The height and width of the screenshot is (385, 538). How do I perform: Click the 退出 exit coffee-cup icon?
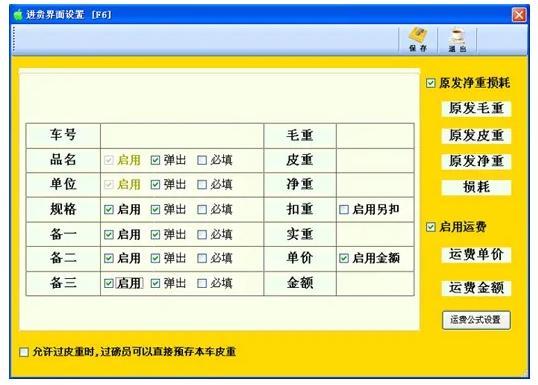[457, 40]
